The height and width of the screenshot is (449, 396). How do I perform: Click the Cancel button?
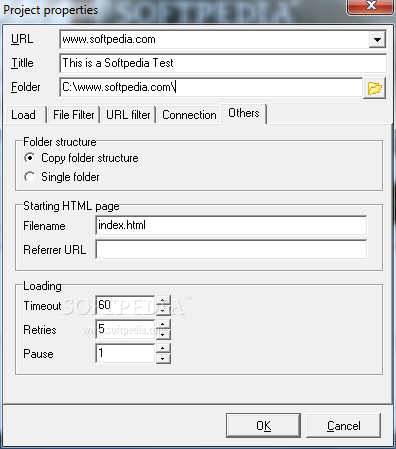pos(343,426)
